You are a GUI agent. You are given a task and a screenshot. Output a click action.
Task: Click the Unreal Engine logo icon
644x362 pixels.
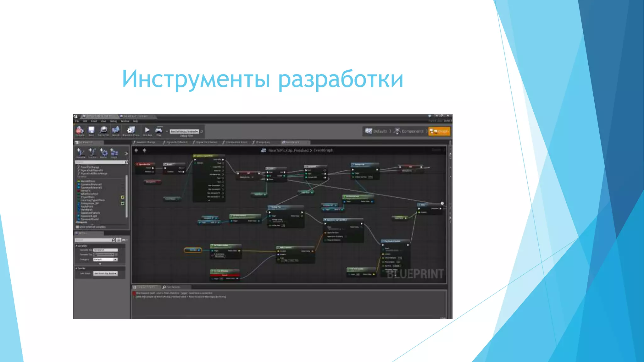click(76, 116)
